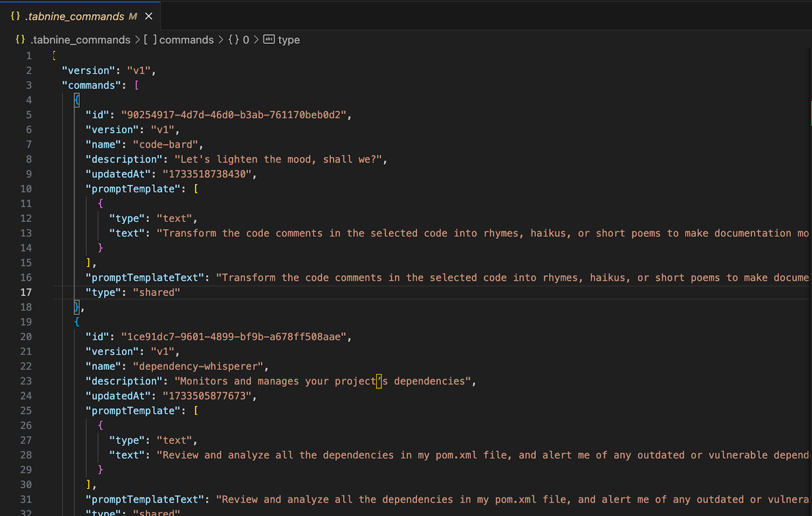
Task: Click the array icon before commands breadcrumb
Action: (x=150, y=40)
